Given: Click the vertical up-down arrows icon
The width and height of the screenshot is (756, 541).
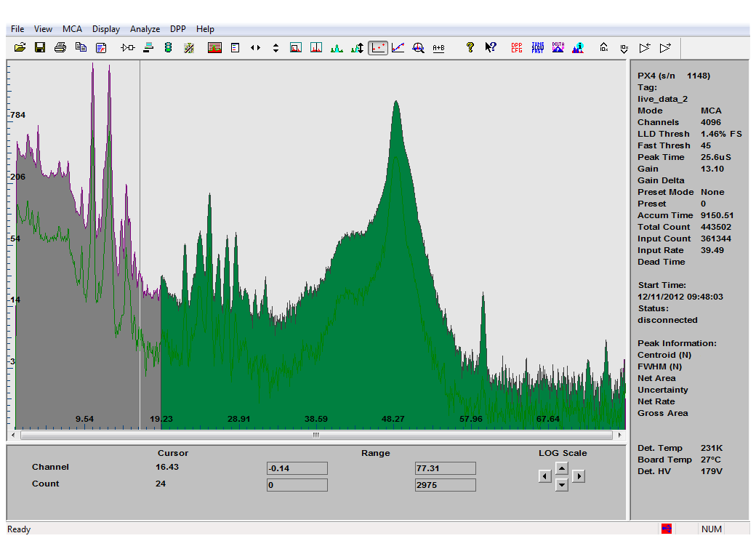Looking at the screenshot, I should pos(276,48).
